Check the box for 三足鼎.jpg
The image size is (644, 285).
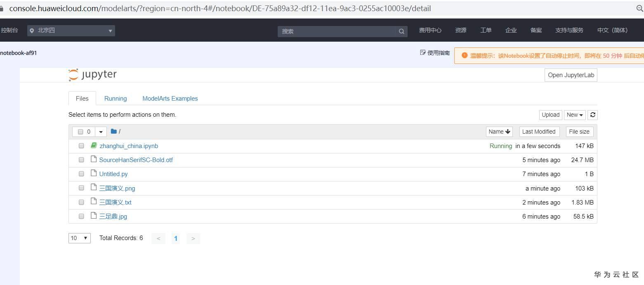click(x=81, y=216)
